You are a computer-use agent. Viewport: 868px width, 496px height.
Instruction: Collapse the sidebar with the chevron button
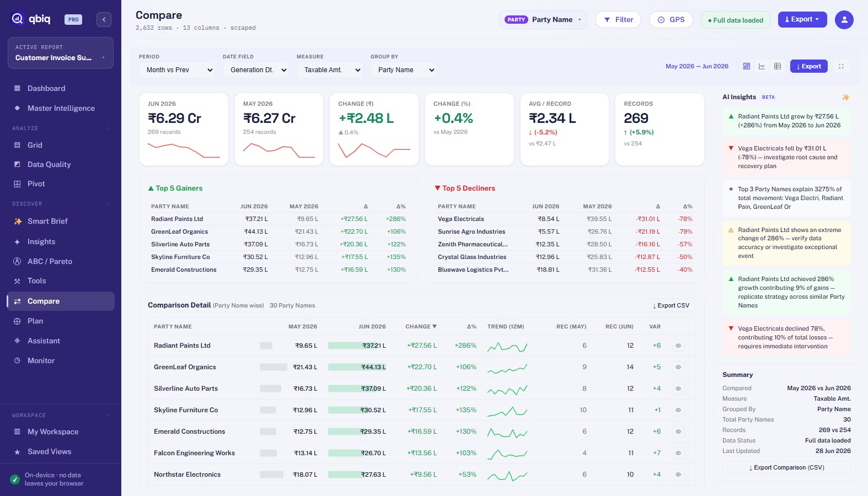coord(104,19)
